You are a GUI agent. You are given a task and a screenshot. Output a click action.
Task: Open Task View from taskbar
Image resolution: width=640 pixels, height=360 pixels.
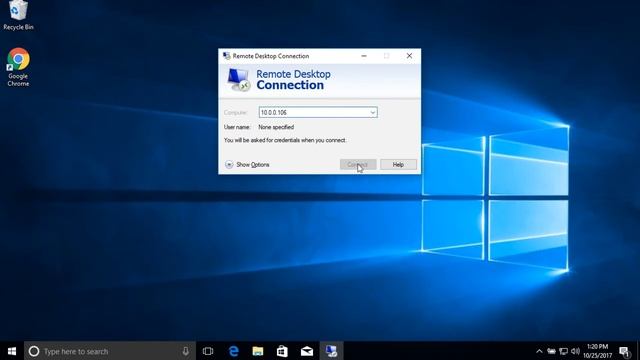pos(208,351)
